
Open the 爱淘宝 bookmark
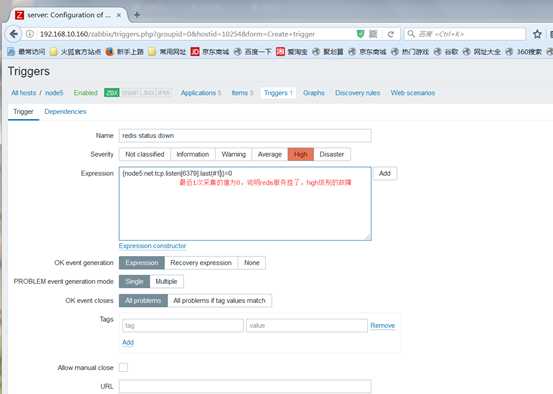click(292, 52)
